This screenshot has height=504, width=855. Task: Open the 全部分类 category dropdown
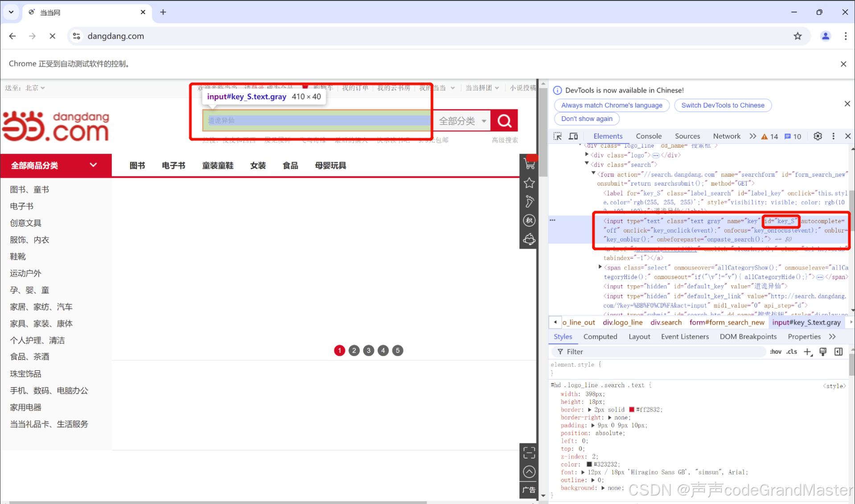462,121
